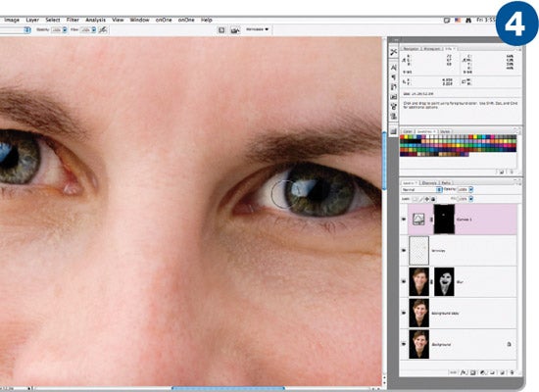
Task: Open the brush Opacity dropdown arrow
Action: (65, 30)
